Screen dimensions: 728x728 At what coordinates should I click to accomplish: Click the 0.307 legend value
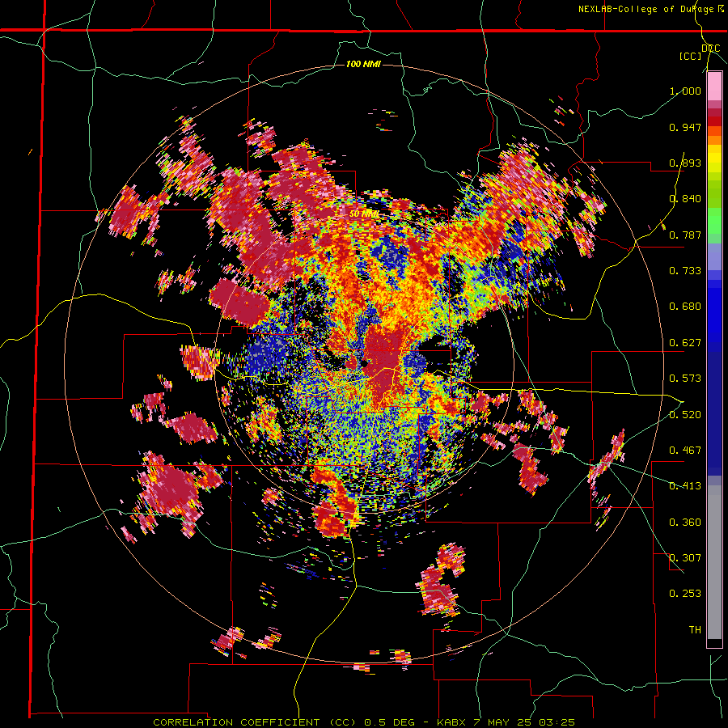coord(685,558)
